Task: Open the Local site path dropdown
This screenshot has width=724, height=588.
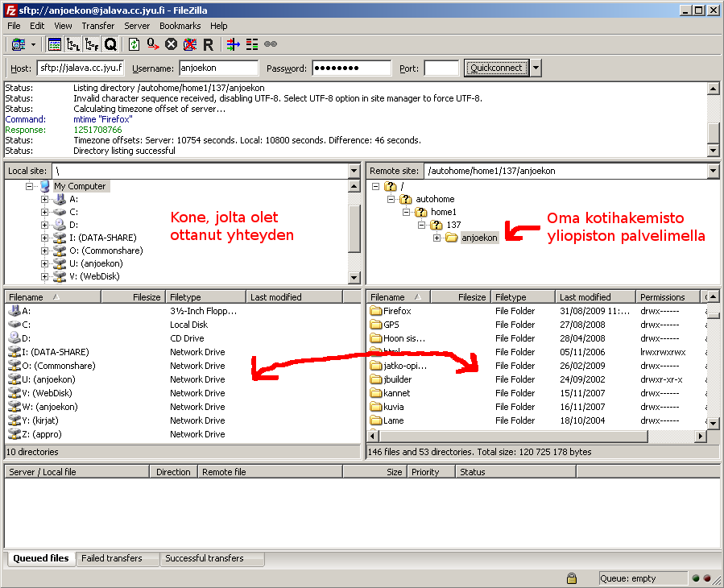Action: (x=354, y=171)
